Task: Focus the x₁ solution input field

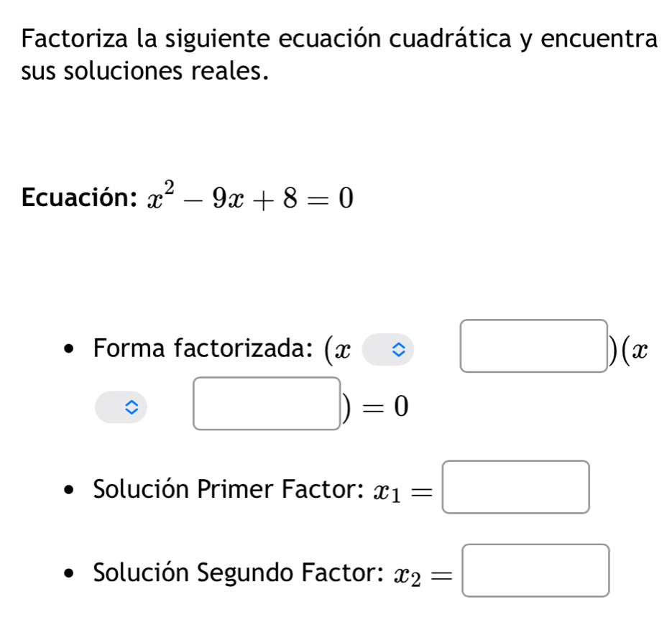Action: point(515,487)
